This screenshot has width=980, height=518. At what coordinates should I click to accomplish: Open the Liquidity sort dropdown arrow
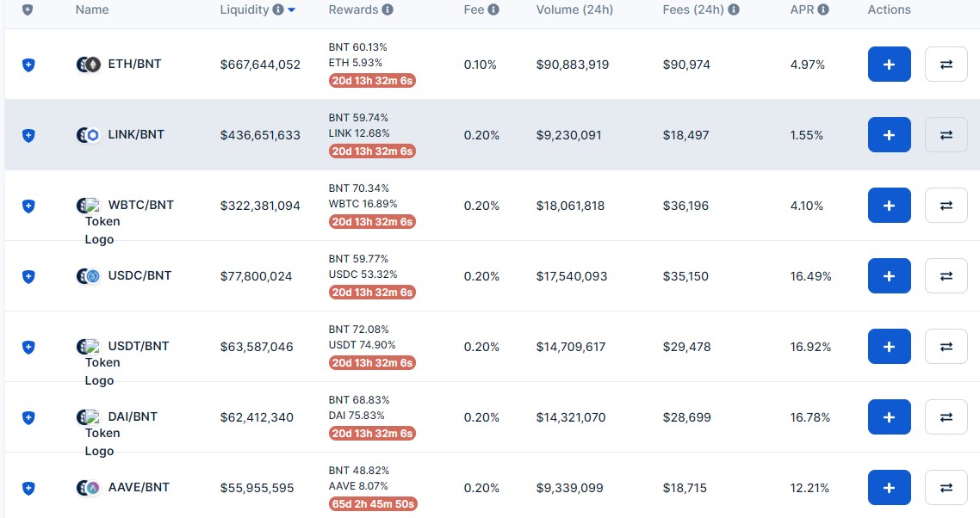coord(291,9)
